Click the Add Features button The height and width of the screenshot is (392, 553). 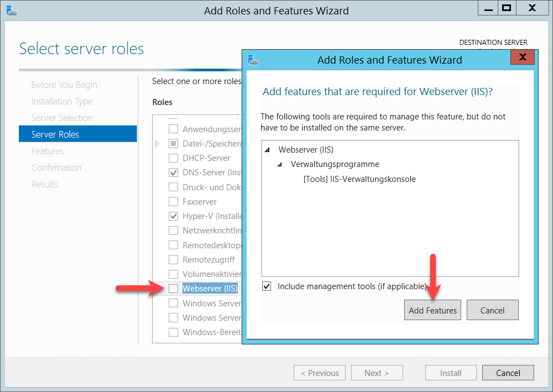pyautogui.click(x=432, y=310)
